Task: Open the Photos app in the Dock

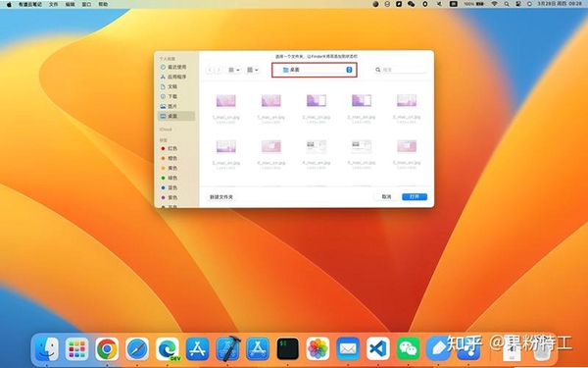Action: pyautogui.click(x=318, y=349)
